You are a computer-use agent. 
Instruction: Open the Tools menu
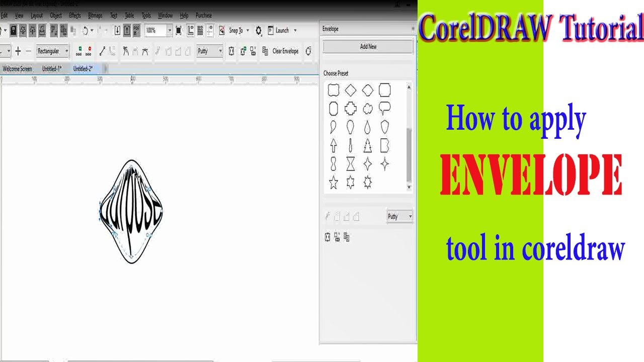point(146,16)
